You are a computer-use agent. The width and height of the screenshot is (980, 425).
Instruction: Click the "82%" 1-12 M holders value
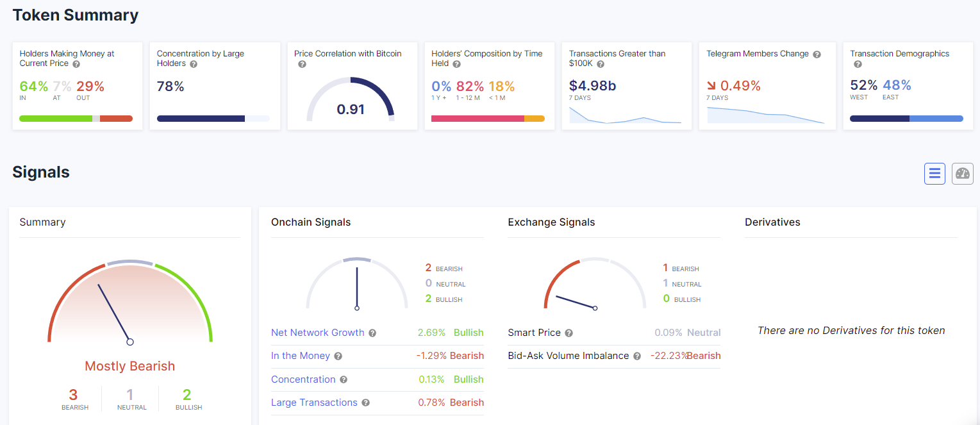click(x=470, y=86)
